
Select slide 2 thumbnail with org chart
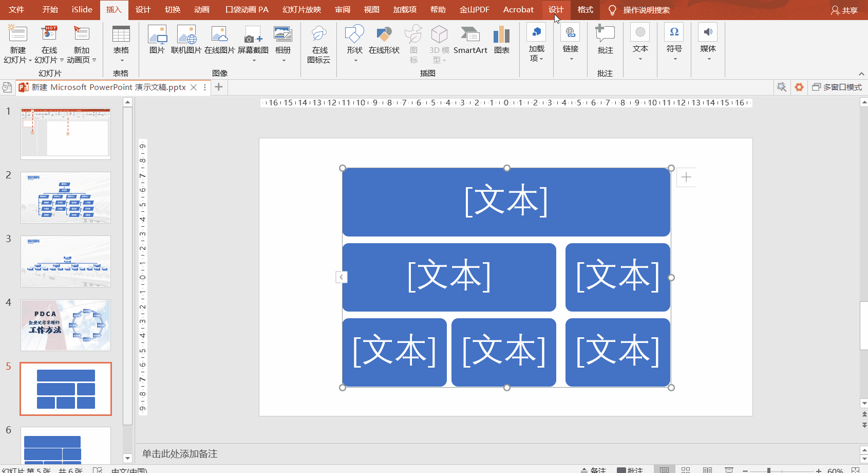pyautogui.click(x=66, y=197)
